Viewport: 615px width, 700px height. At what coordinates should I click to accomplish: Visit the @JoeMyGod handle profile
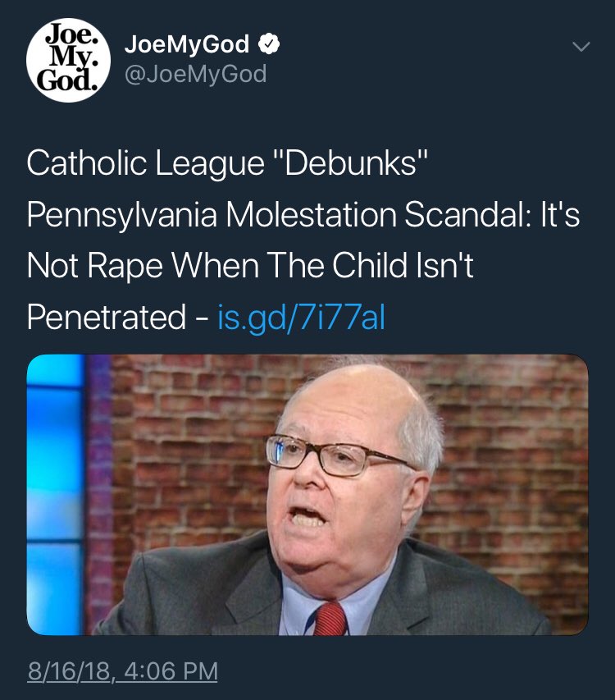click(x=196, y=74)
